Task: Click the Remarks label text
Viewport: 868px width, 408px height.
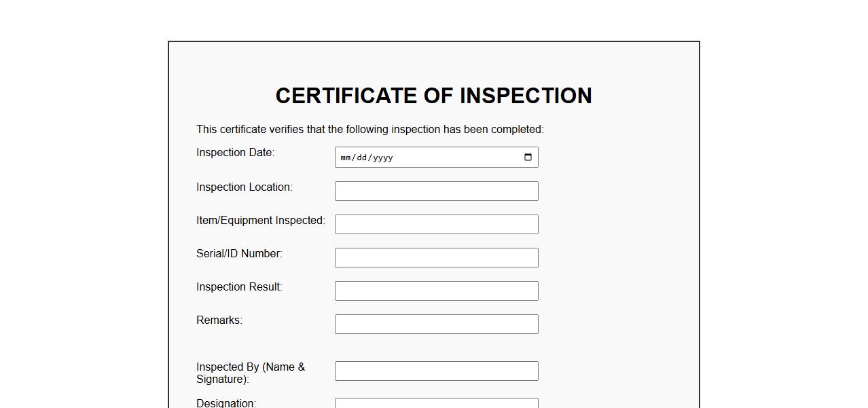Action: point(219,320)
